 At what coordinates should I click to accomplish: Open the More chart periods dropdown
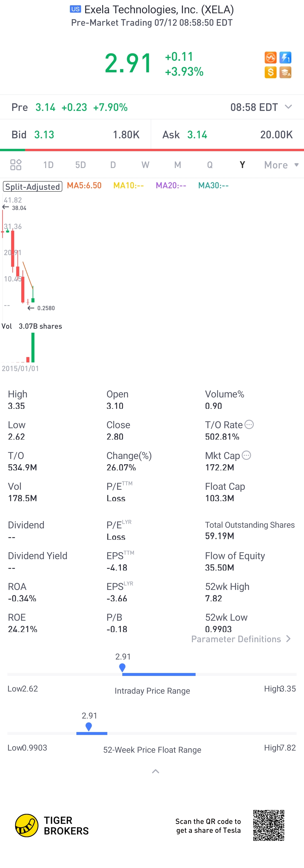(x=281, y=165)
